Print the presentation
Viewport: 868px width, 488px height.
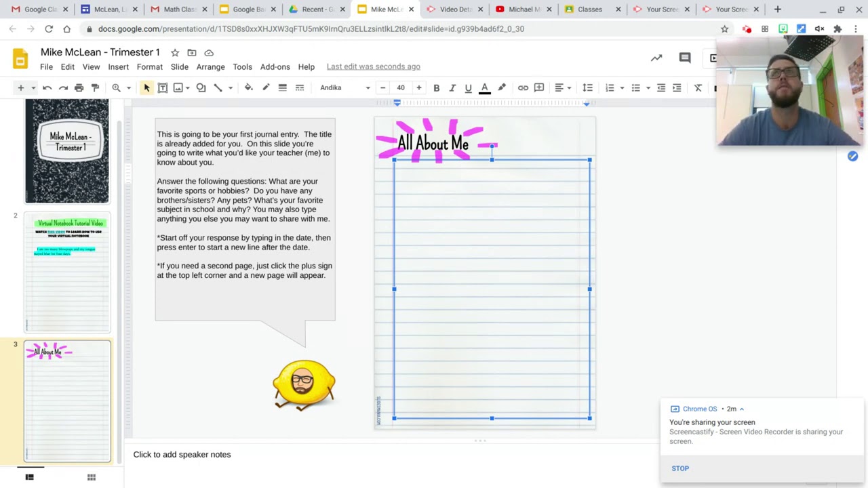(x=79, y=87)
